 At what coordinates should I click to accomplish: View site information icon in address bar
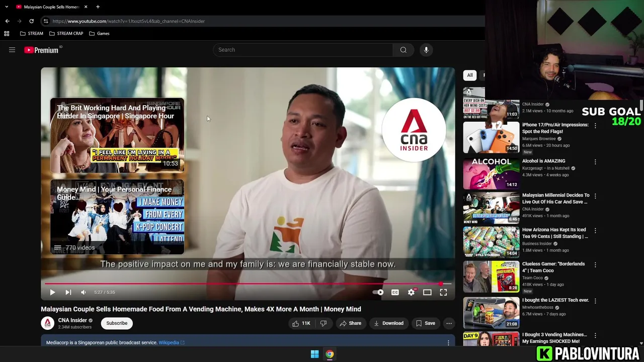pyautogui.click(x=45, y=21)
